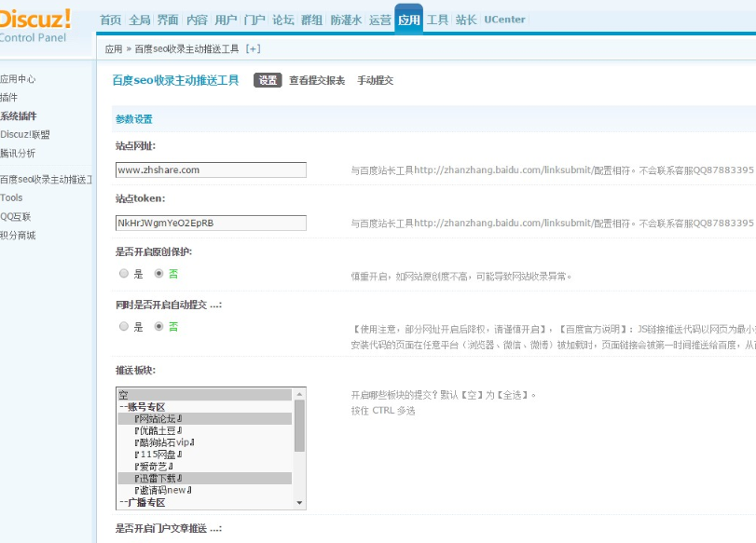Open QQ互联 in the left sidebar
Viewport: 756px width, 543px height.
coord(16,216)
